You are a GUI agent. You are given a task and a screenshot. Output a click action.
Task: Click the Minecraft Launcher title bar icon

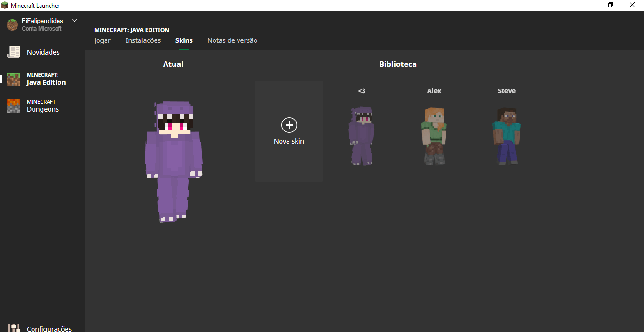click(5, 5)
